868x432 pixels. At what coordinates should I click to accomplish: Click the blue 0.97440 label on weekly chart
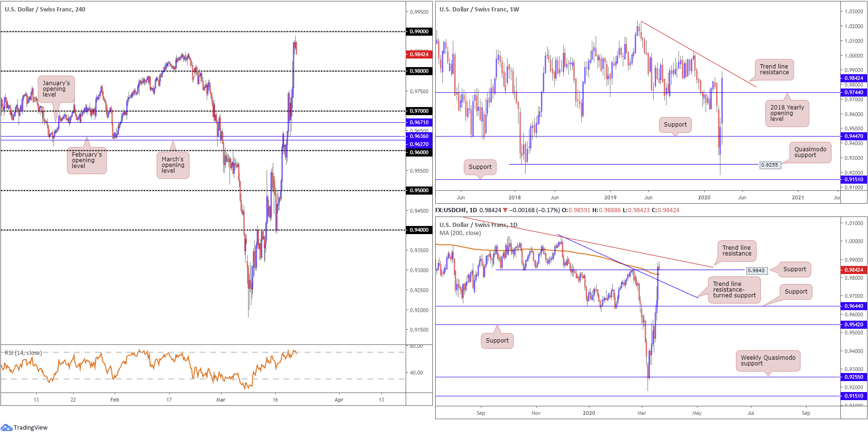pos(854,92)
